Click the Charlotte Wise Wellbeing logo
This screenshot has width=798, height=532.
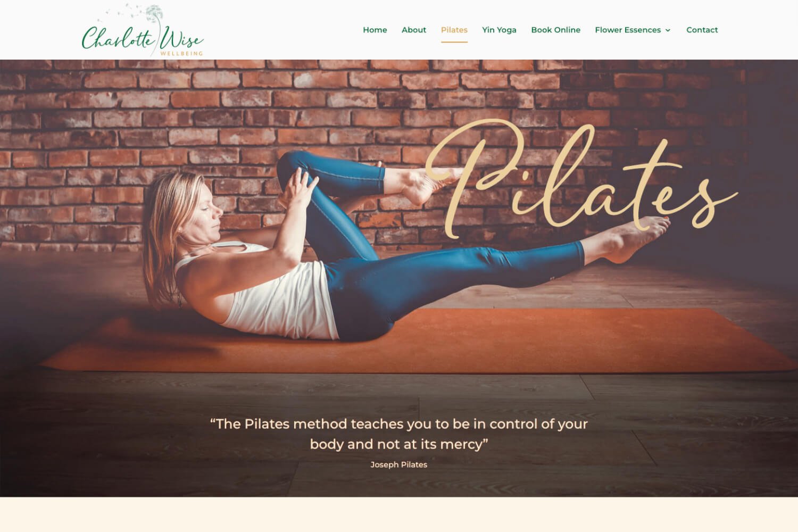[143, 30]
